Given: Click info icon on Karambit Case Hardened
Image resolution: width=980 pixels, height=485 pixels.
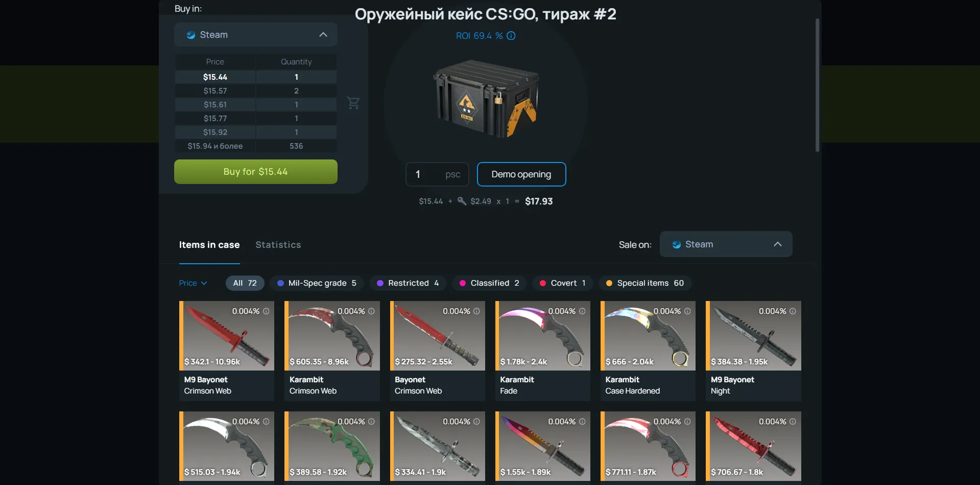Looking at the screenshot, I should (687, 311).
